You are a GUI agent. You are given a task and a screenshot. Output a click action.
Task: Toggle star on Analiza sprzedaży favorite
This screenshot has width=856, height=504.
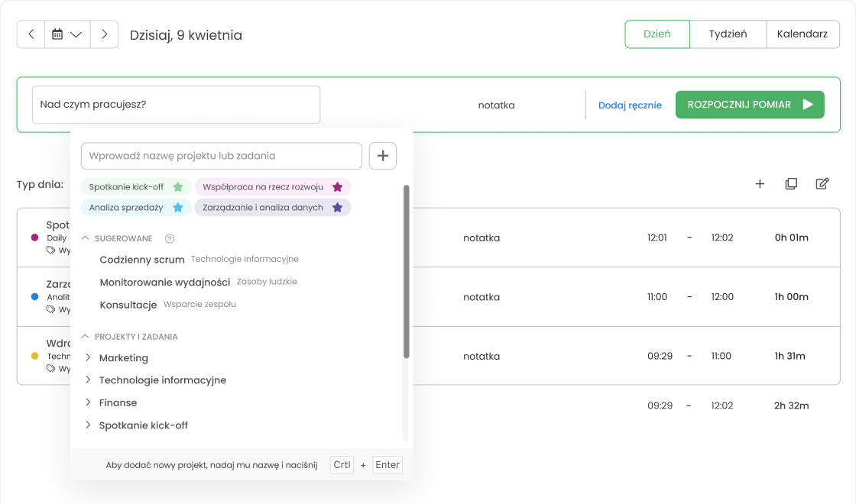[178, 208]
